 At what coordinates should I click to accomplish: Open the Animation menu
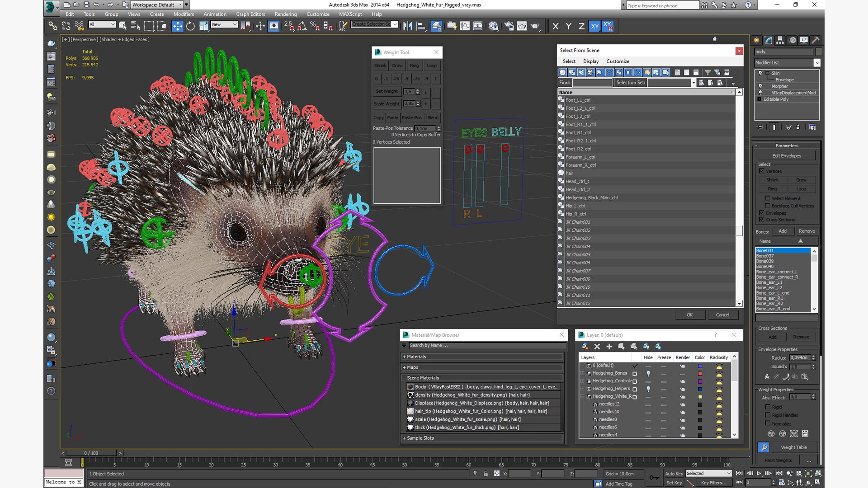(x=215, y=14)
